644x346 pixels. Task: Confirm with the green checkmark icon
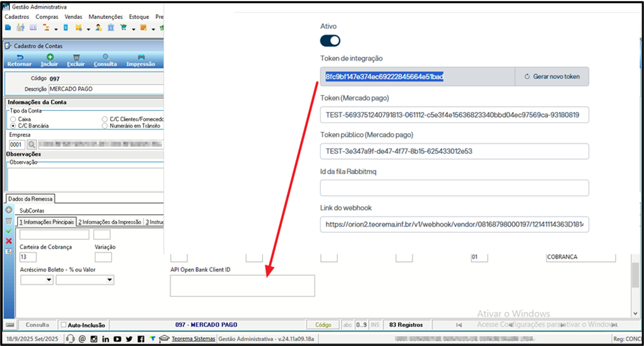click(9, 231)
